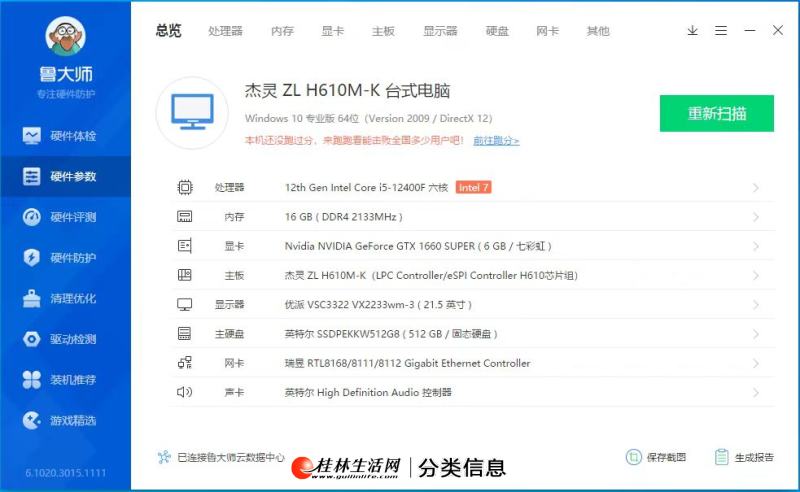The image size is (800, 492).
Task: Follow the 前往跑分 link
Action: click(496, 140)
